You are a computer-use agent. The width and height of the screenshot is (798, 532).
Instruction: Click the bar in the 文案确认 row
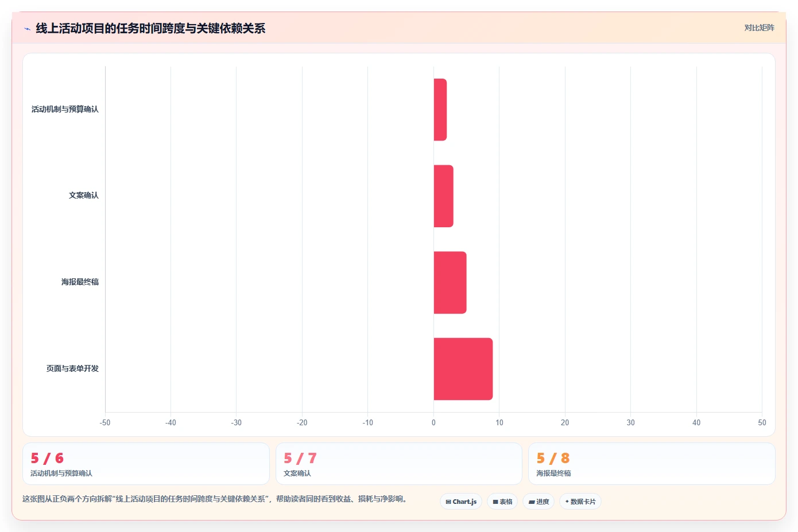click(x=443, y=196)
